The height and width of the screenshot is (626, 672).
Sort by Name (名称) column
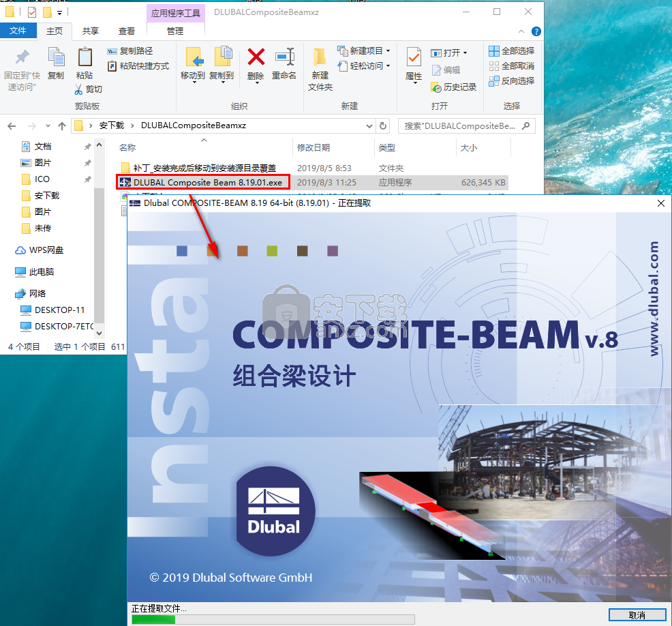(127, 148)
